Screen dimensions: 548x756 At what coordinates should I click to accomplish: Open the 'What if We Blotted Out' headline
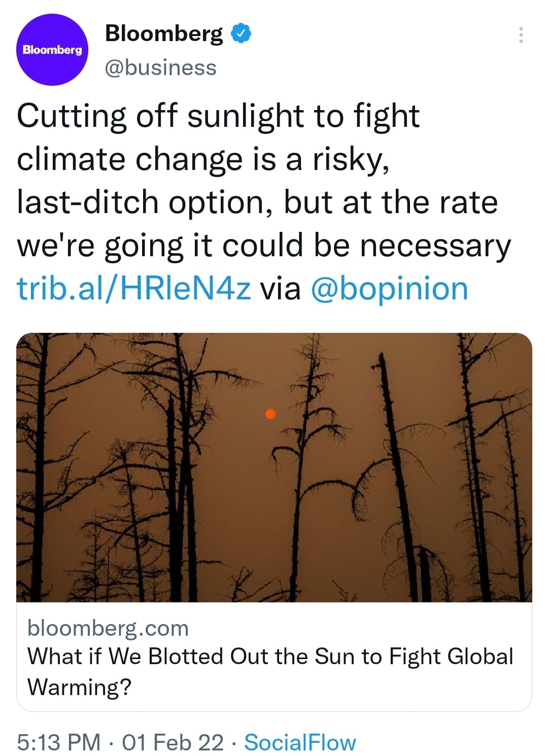270,657
